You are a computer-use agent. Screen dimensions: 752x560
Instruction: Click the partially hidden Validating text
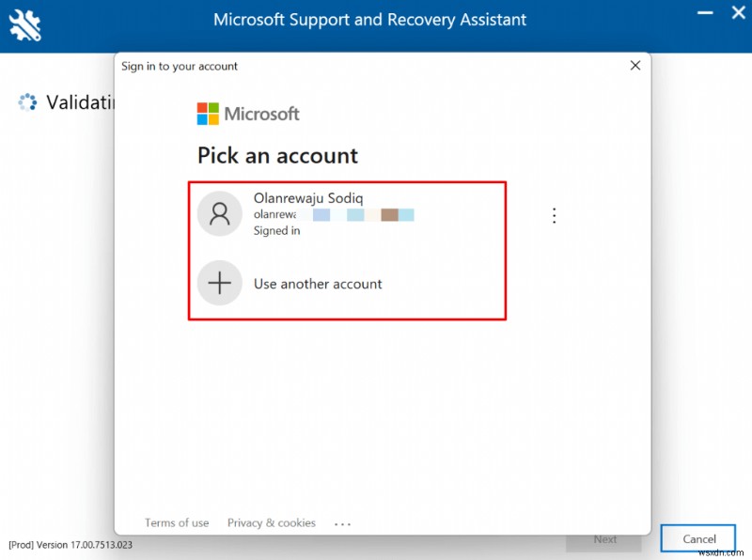tap(82, 102)
